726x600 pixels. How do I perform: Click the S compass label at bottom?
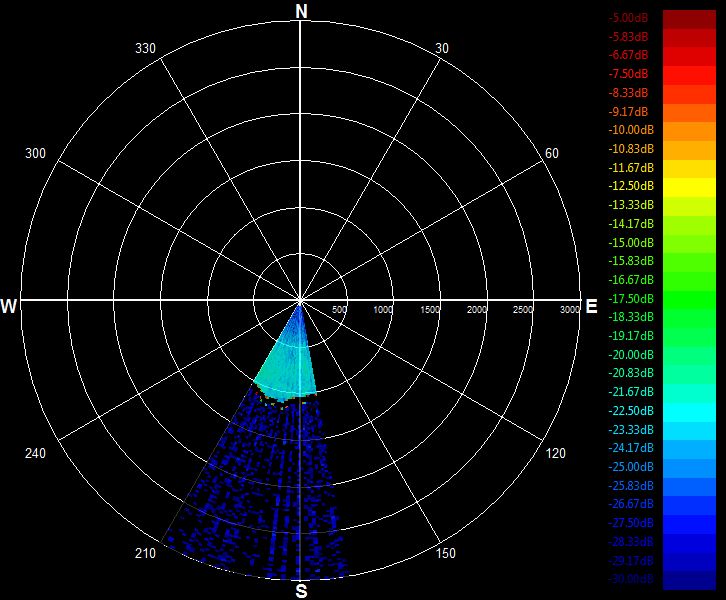point(301,591)
